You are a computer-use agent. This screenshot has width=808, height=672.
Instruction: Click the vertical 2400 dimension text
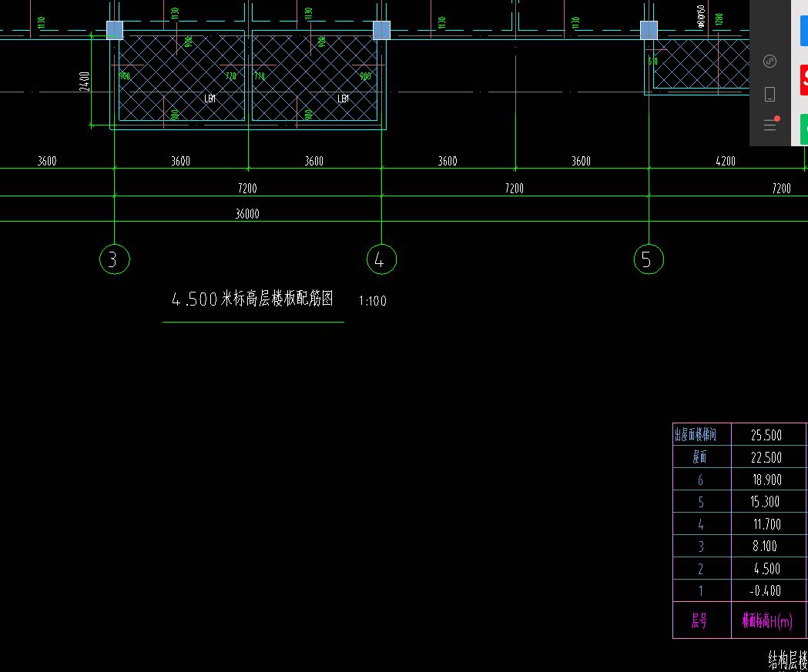pos(85,82)
